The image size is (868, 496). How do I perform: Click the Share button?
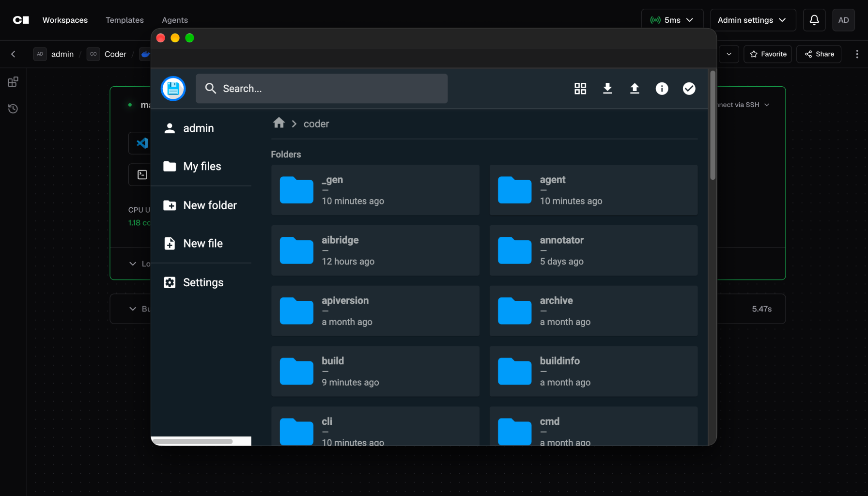[x=819, y=54]
